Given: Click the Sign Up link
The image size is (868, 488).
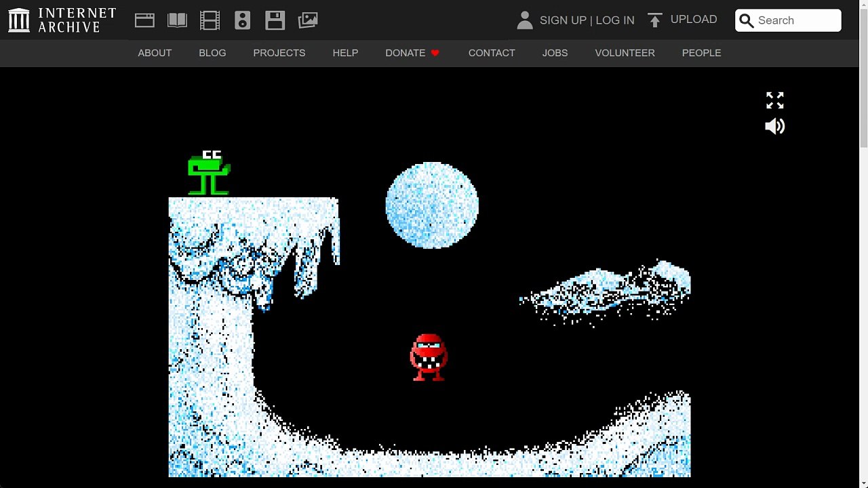Looking at the screenshot, I should [x=563, y=20].
